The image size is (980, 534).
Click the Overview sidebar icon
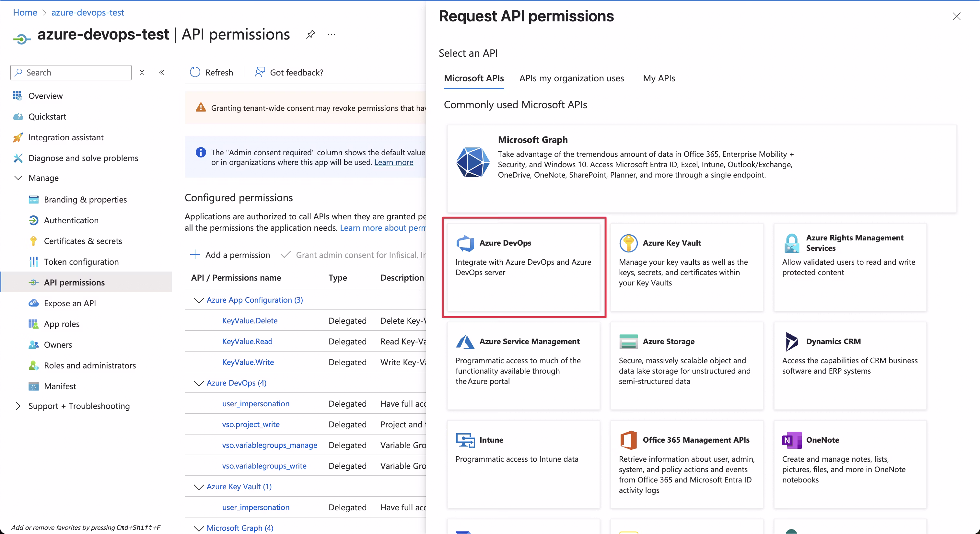(17, 96)
